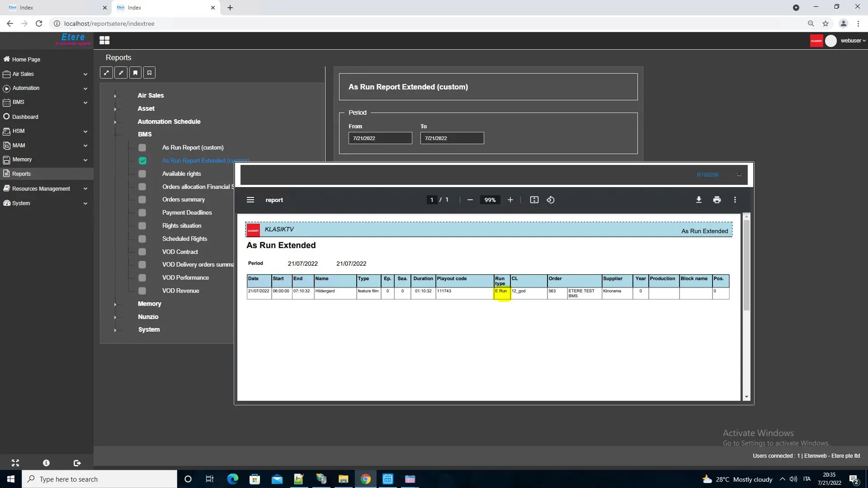Open Dashboard from the sidebar
Image resolution: width=868 pixels, height=488 pixels.
tap(25, 117)
